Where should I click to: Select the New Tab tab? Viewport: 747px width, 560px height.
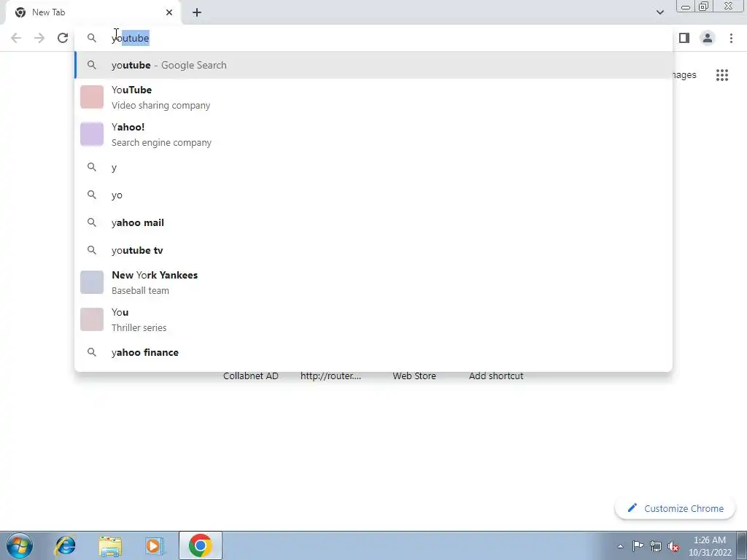(93, 12)
